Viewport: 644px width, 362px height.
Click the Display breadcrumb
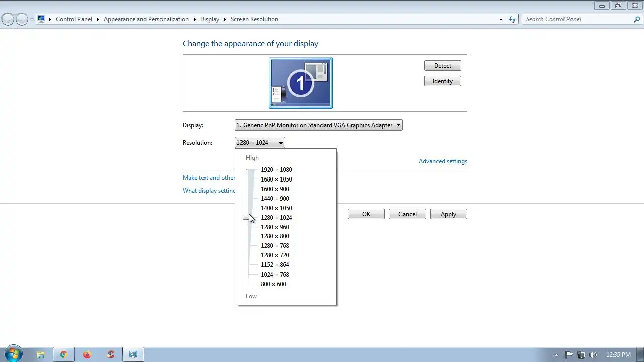coord(210,19)
